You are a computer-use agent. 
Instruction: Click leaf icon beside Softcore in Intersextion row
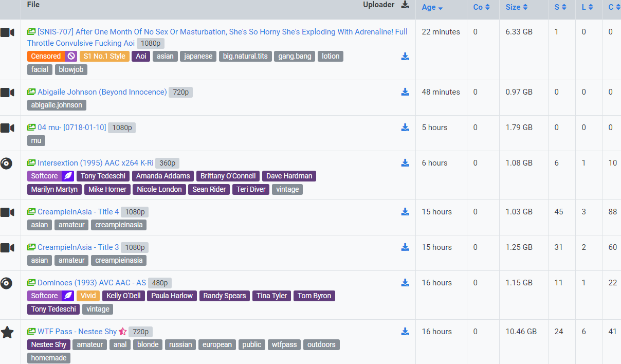(x=68, y=176)
